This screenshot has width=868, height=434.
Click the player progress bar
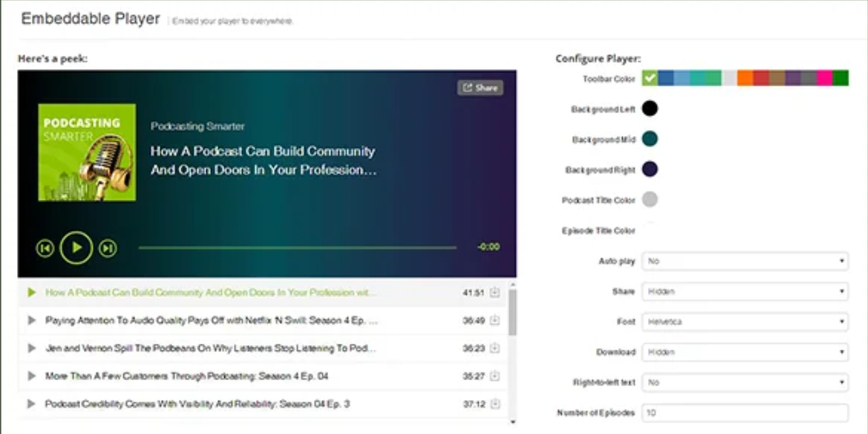pos(297,248)
